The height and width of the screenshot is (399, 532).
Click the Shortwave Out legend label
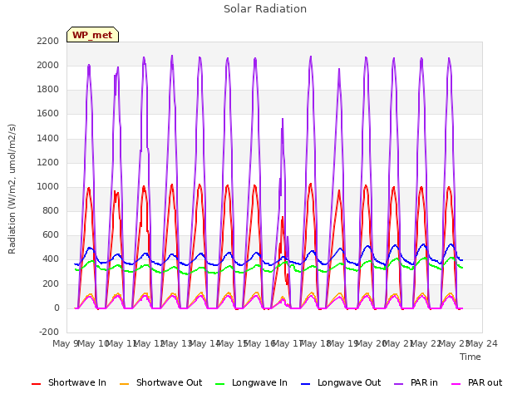click(x=169, y=382)
